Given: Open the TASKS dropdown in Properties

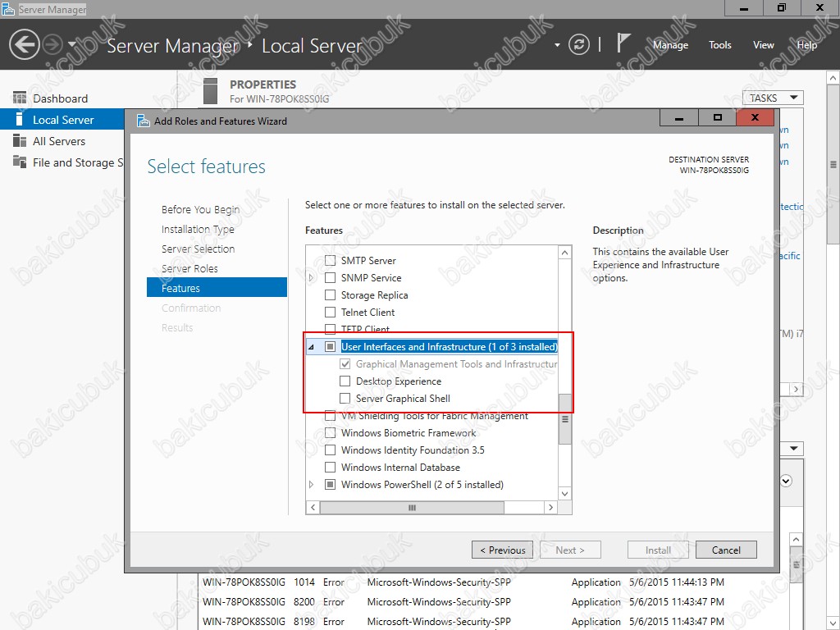Looking at the screenshot, I should (773, 98).
